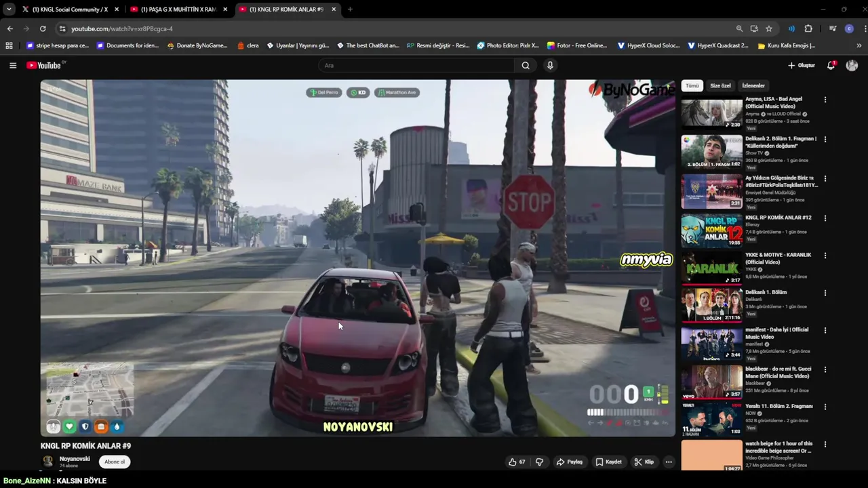This screenshot has width=868, height=488.
Task: Click the video player to pause
Action: tap(358, 258)
